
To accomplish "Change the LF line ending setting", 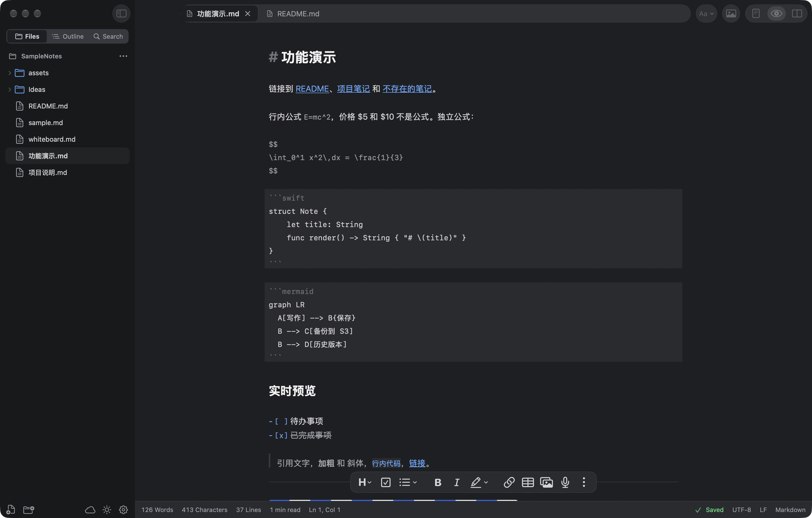I will pos(763,510).
